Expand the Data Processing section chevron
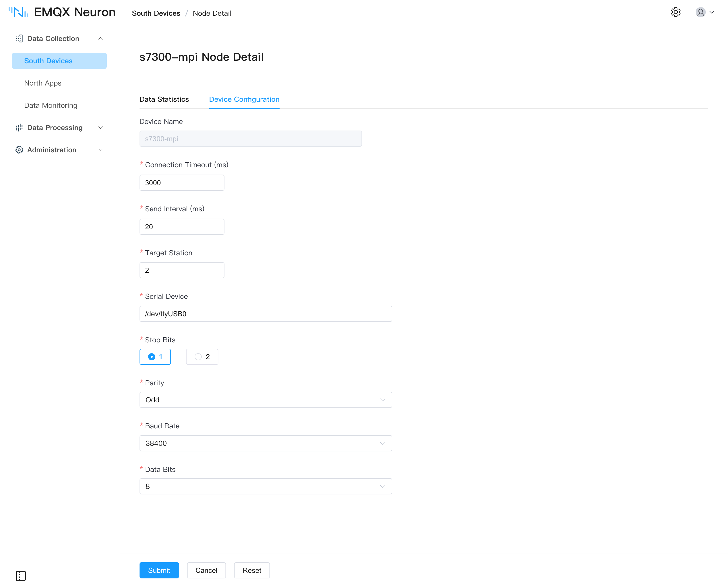The image size is (728, 586). click(100, 128)
